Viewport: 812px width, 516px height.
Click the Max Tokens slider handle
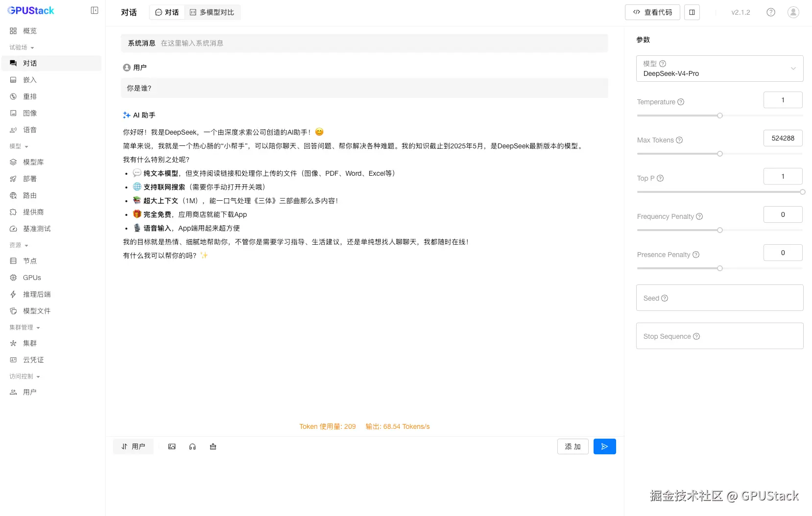point(720,154)
